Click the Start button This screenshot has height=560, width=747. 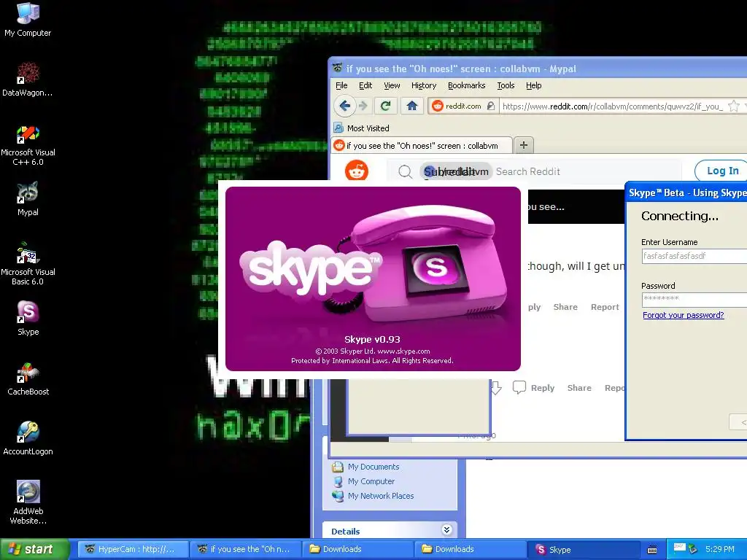click(x=34, y=549)
